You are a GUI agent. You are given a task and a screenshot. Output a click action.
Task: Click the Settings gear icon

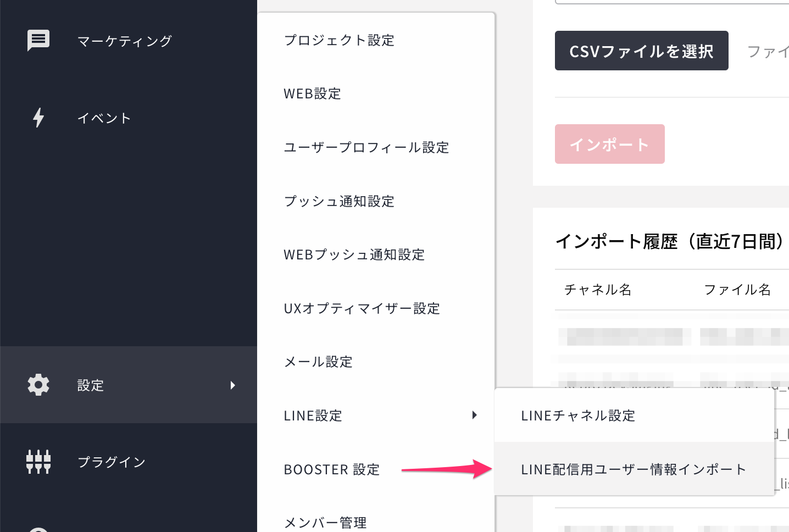38,385
